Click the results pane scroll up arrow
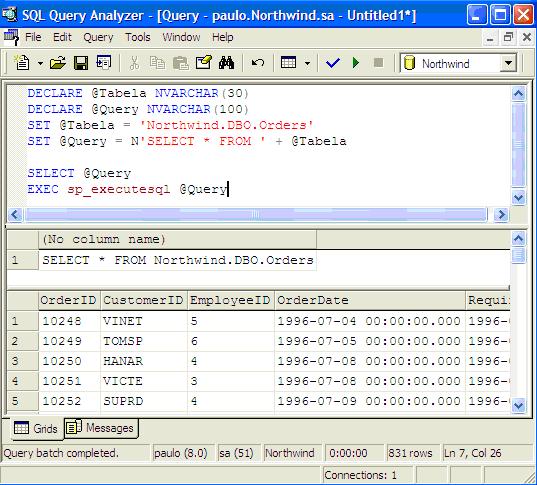This screenshot has height=485, width=537. point(519,238)
